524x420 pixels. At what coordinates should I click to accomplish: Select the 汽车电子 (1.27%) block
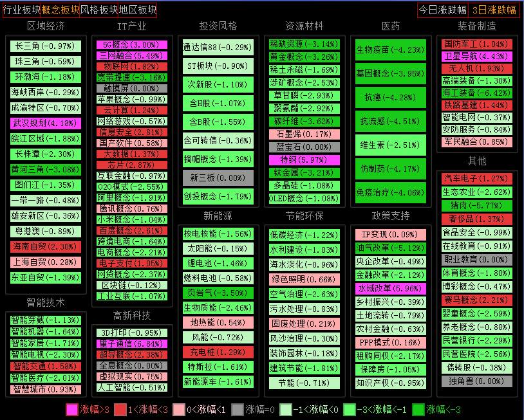coord(477,179)
